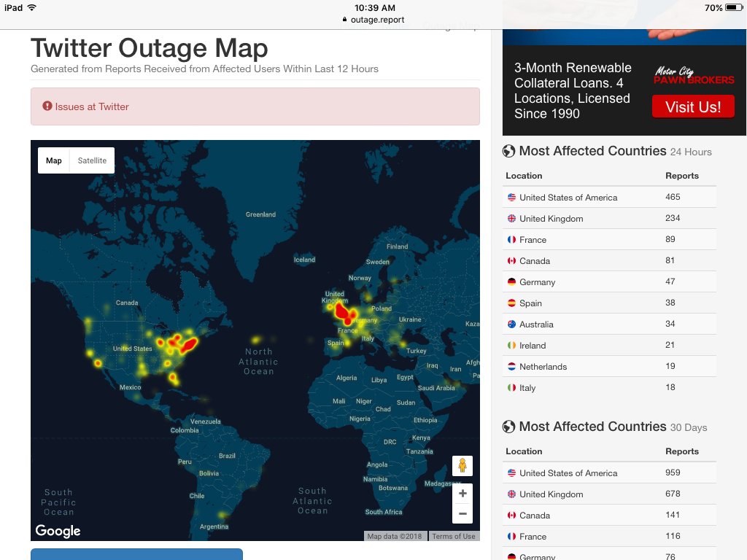Click the Issues at Twitter alert icon
Viewport: 747px width, 560px height.
47,106
